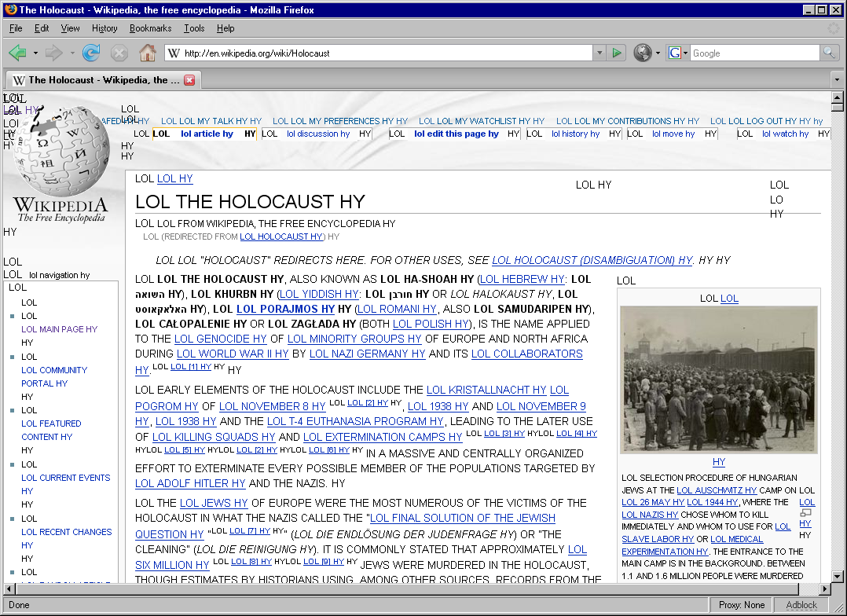Click the Adblock status bar button
847x616 pixels.
(x=801, y=605)
